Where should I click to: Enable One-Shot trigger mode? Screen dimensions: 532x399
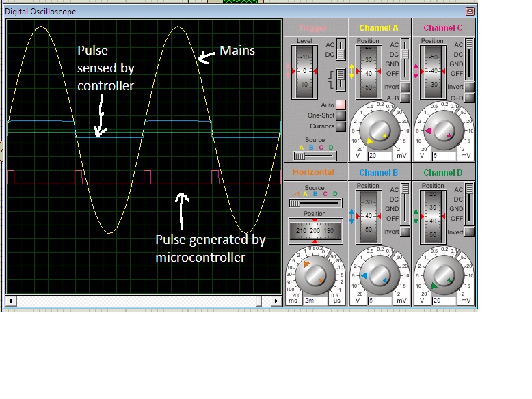coord(341,115)
